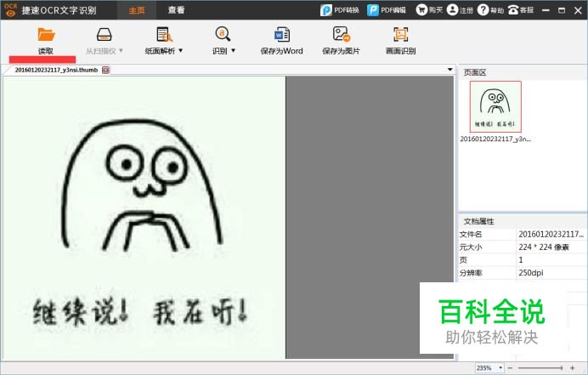Minimize the OCR window
588x375 pixels.
pos(546,10)
